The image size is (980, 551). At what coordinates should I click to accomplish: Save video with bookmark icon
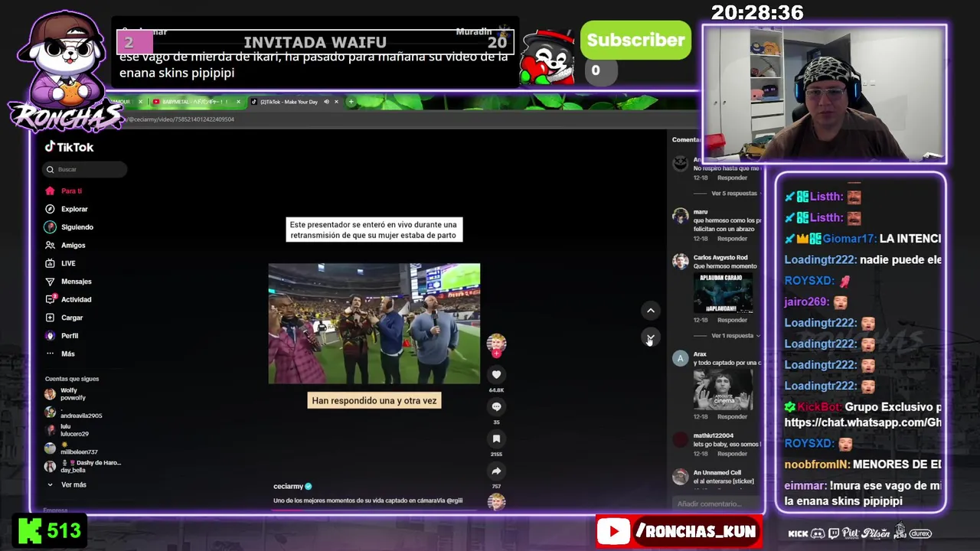(x=496, y=439)
